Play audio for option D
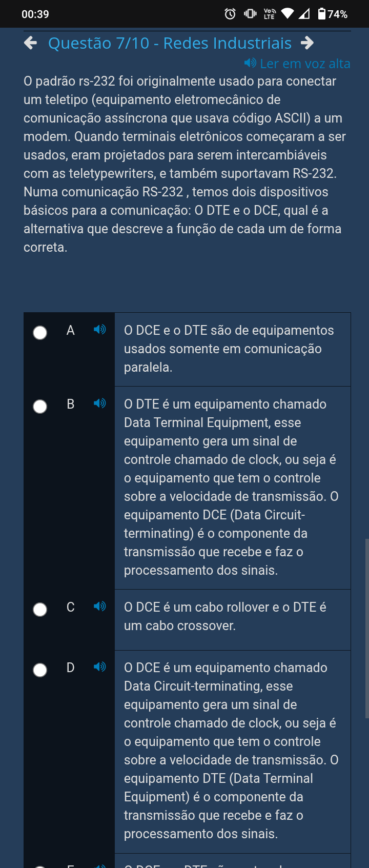 (x=100, y=667)
